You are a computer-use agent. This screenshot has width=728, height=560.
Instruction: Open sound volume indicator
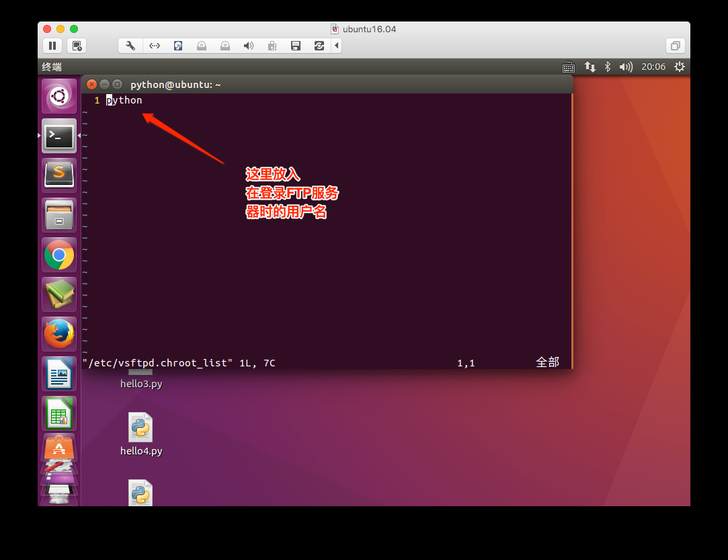coord(626,67)
